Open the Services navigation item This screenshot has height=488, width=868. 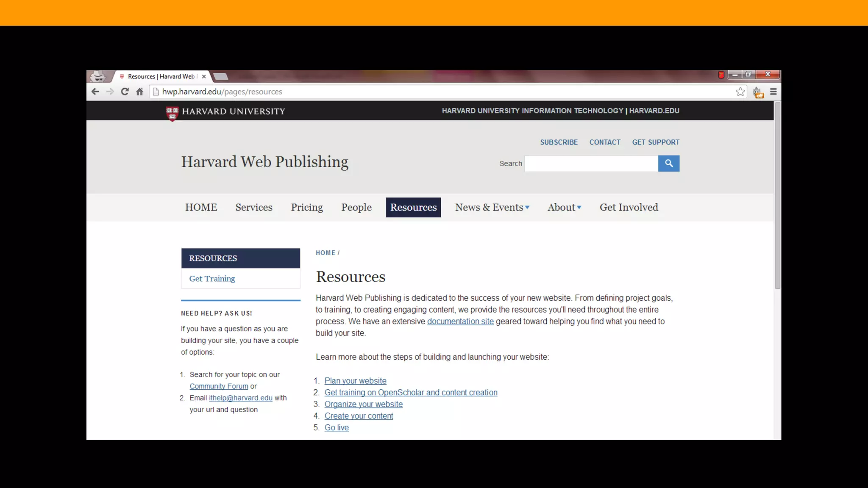(254, 207)
